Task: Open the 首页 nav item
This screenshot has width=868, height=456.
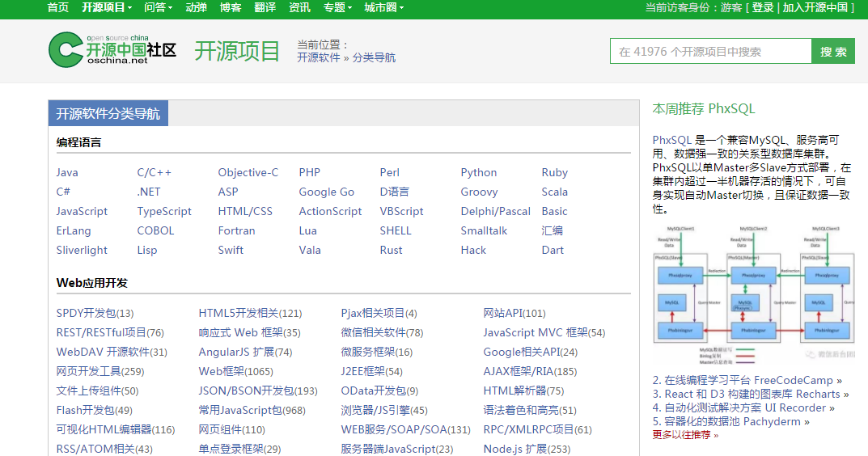Action: click(x=58, y=7)
